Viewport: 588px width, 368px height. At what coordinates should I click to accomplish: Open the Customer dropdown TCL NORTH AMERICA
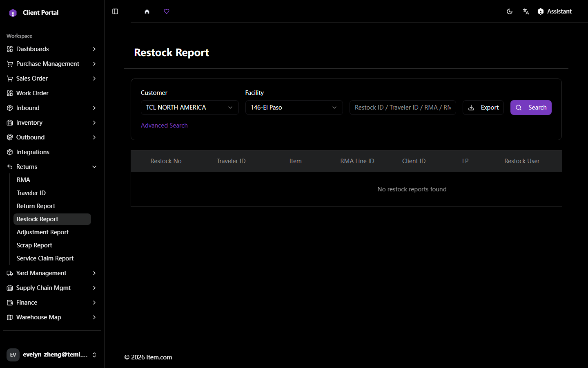(189, 108)
